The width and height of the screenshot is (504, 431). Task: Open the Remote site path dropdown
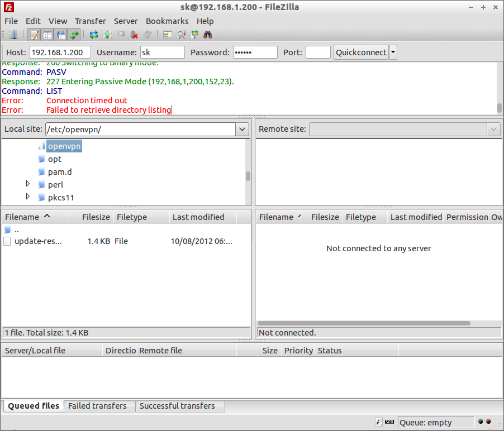[493, 130]
